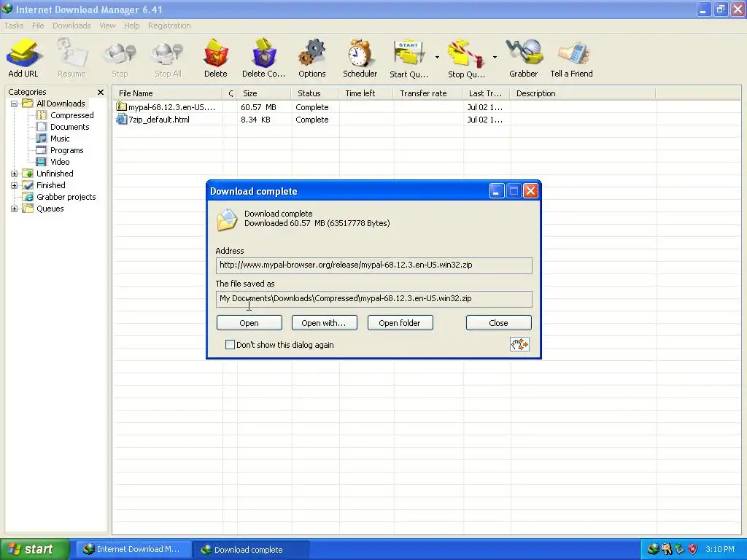Click the 3:10 PM system clock
Screen dimensions: 747x560
(x=720, y=549)
